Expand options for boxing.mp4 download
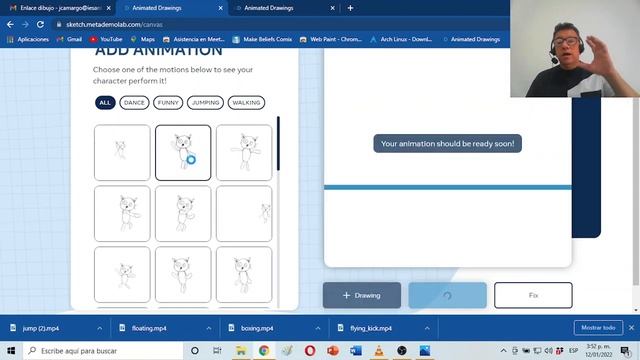 (318, 328)
